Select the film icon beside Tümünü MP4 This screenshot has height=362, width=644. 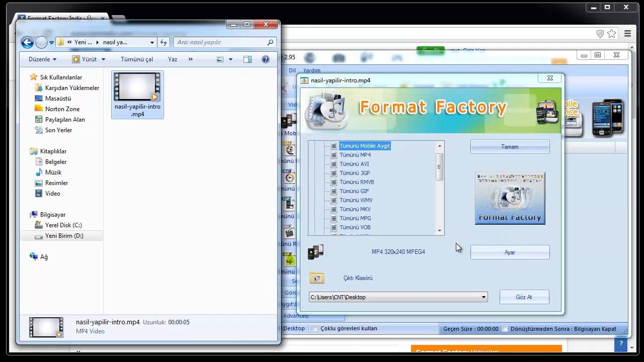pyautogui.click(x=334, y=155)
